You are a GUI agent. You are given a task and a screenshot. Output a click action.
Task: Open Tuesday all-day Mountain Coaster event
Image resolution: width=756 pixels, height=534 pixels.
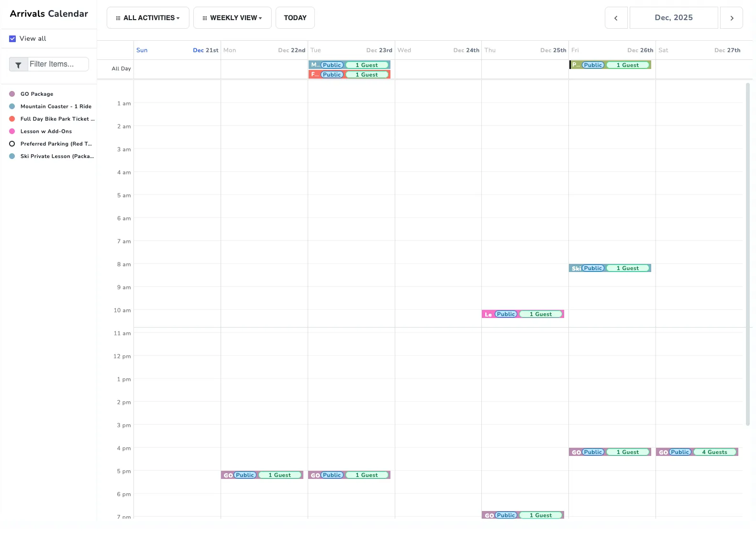tap(349, 65)
